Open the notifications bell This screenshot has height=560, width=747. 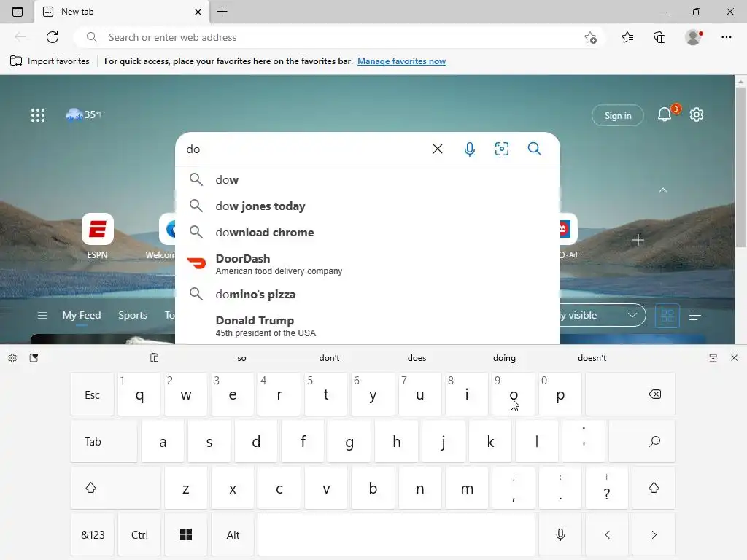coord(665,114)
